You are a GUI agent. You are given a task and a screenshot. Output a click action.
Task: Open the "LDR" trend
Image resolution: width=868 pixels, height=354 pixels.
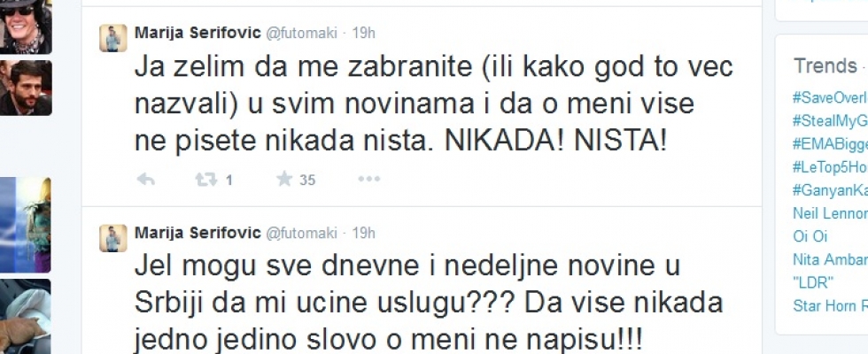813,283
